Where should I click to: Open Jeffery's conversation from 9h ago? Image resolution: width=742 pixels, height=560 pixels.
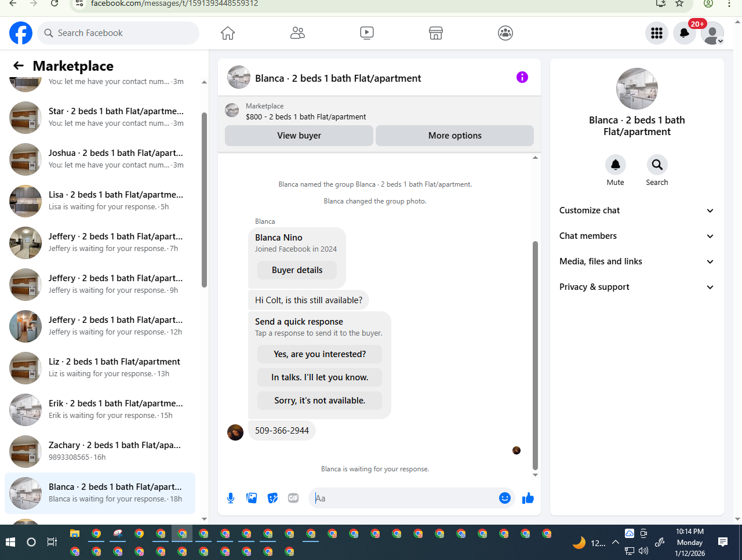coord(100,284)
